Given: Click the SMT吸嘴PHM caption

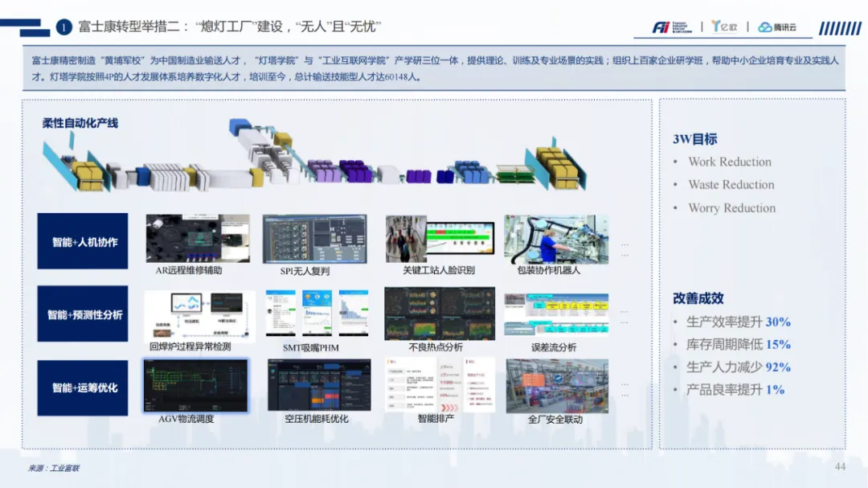Looking at the screenshot, I should (x=310, y=348).
